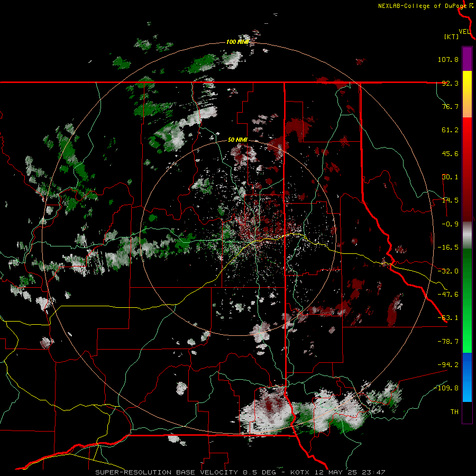
Task: Click the TH legend label
Action: [x=454, y=412]
